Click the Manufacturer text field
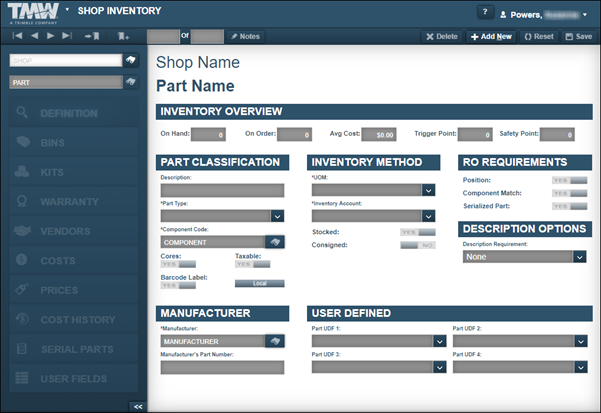This screenshot has height=413, width=601. [213, 341]
